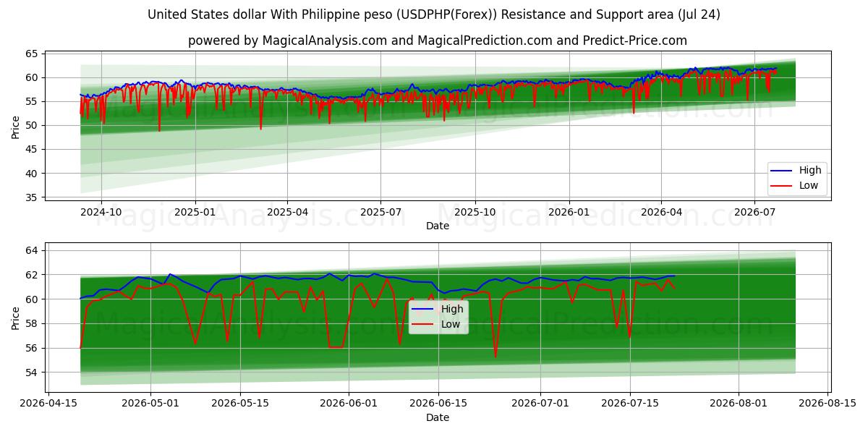Click the '64' price tick on bottom chart
The image size is (868, 434).
[x=32, y=250]
